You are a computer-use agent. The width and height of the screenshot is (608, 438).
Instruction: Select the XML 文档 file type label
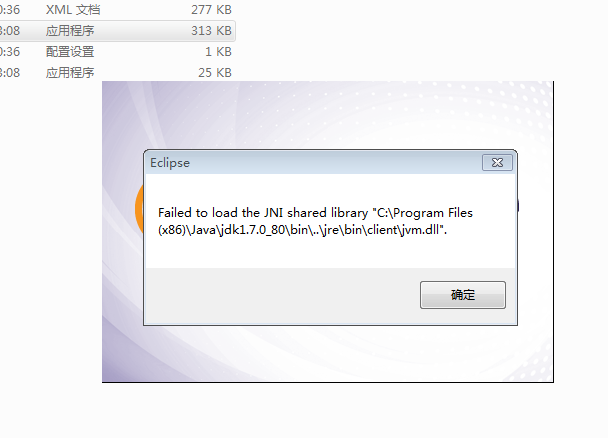(73, 10)
